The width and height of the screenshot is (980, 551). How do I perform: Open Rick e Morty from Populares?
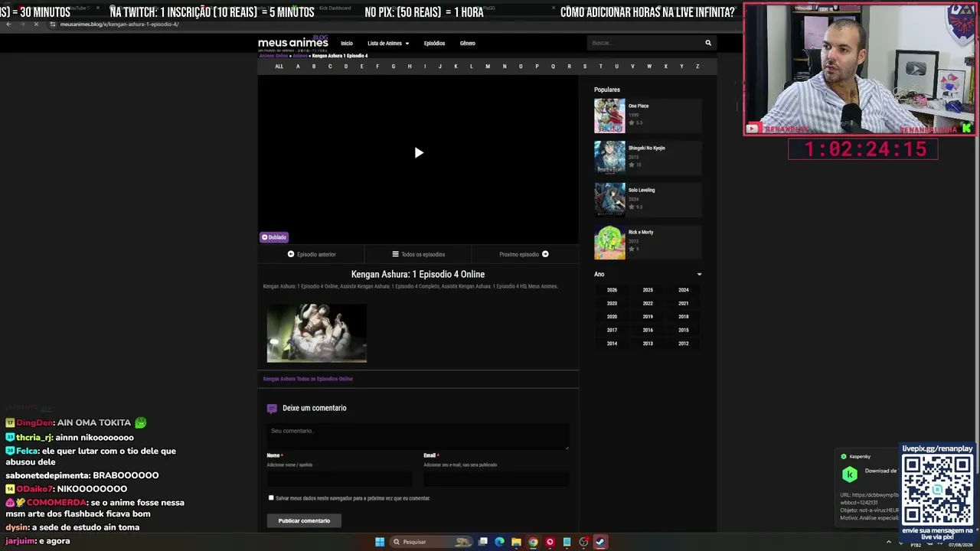pos(639,233)
